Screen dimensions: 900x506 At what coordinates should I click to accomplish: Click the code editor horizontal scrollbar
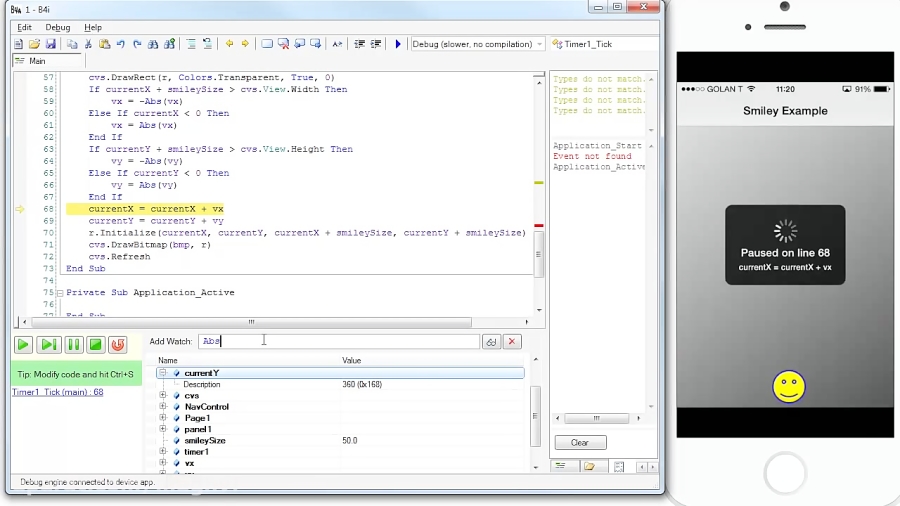click(250, 323)
